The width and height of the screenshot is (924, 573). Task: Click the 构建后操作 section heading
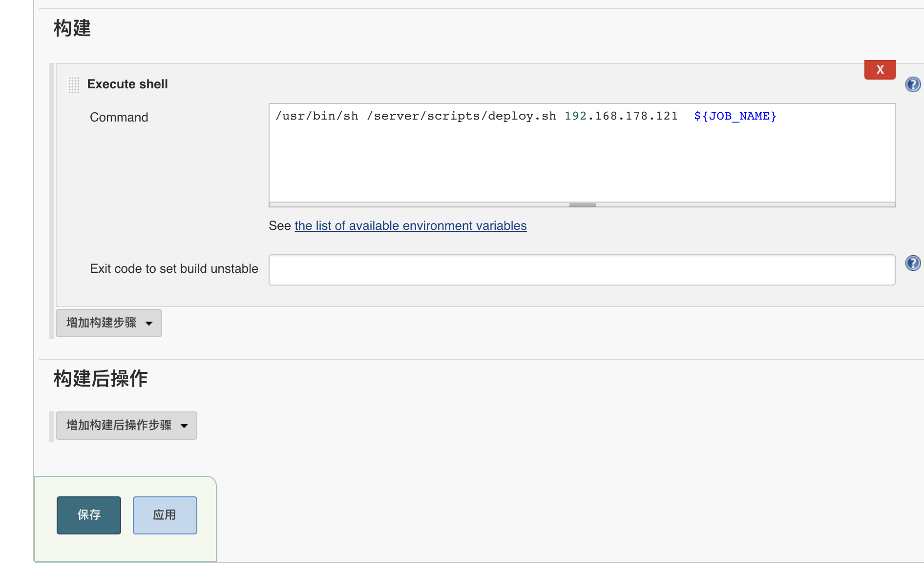pyautogui.click(x=101, y=378)
